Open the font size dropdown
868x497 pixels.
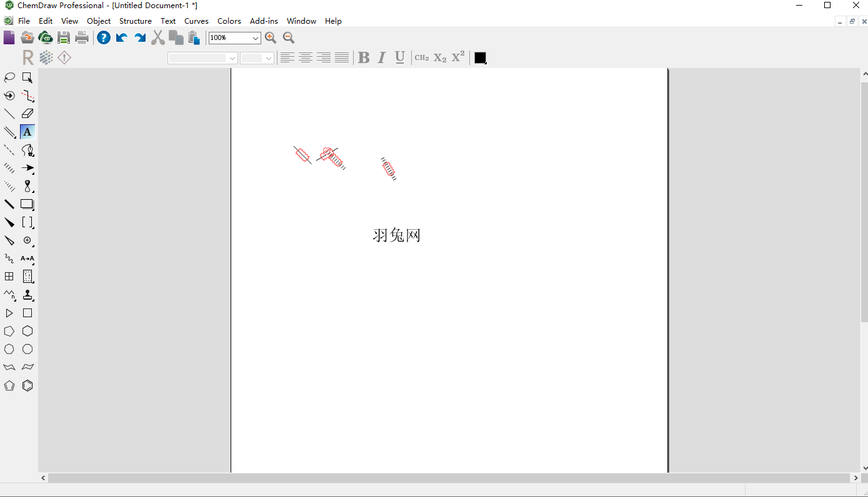[x=257, y=58]
